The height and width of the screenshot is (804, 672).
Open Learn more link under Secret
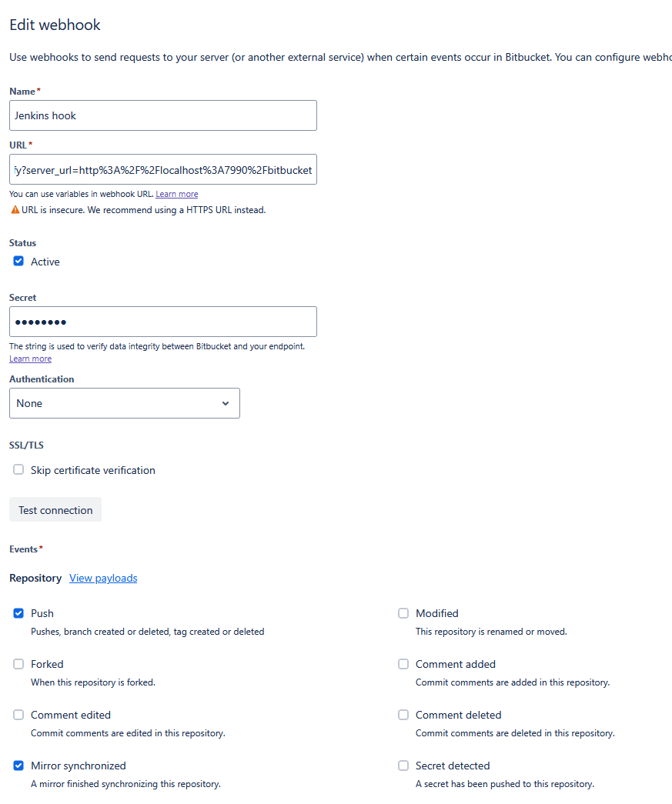point(30,359)
